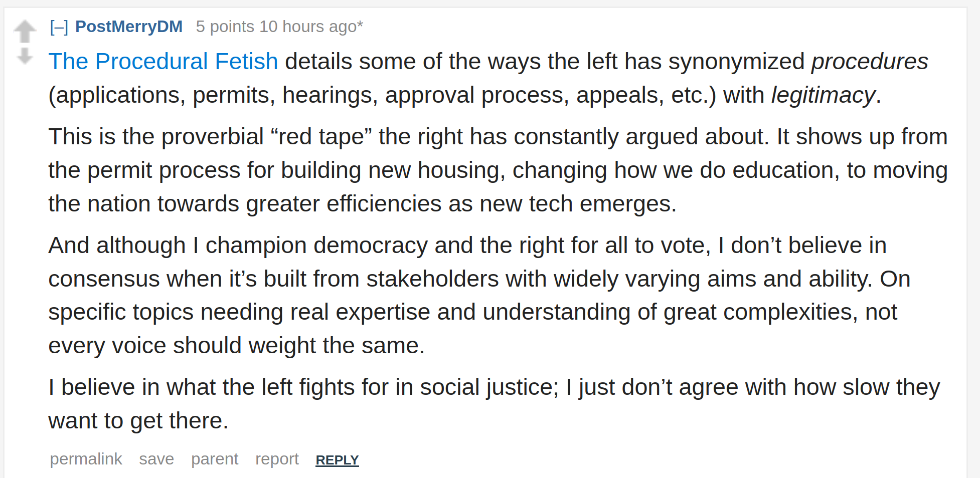980x478 pixels.
Task: Open The Procedural Fetish link
Action: pos(163,62)
